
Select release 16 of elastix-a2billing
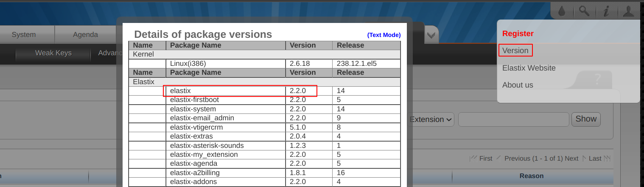[x=341, y=173]
